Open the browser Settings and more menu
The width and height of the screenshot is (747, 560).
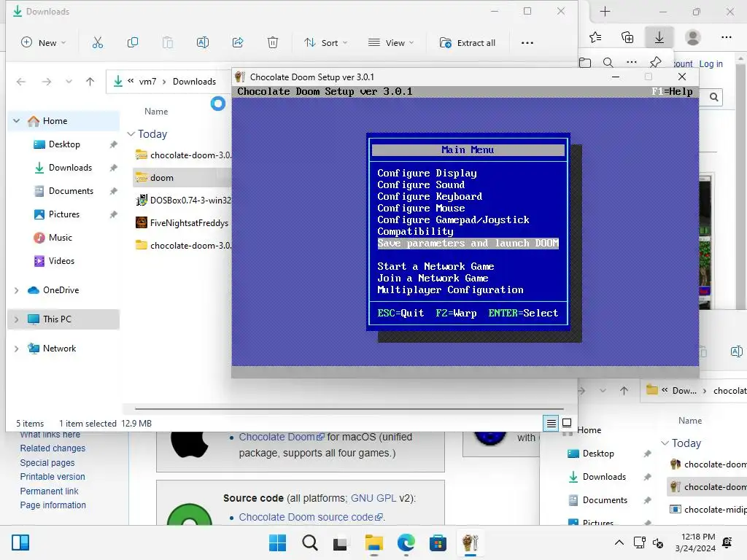point(726,37)
